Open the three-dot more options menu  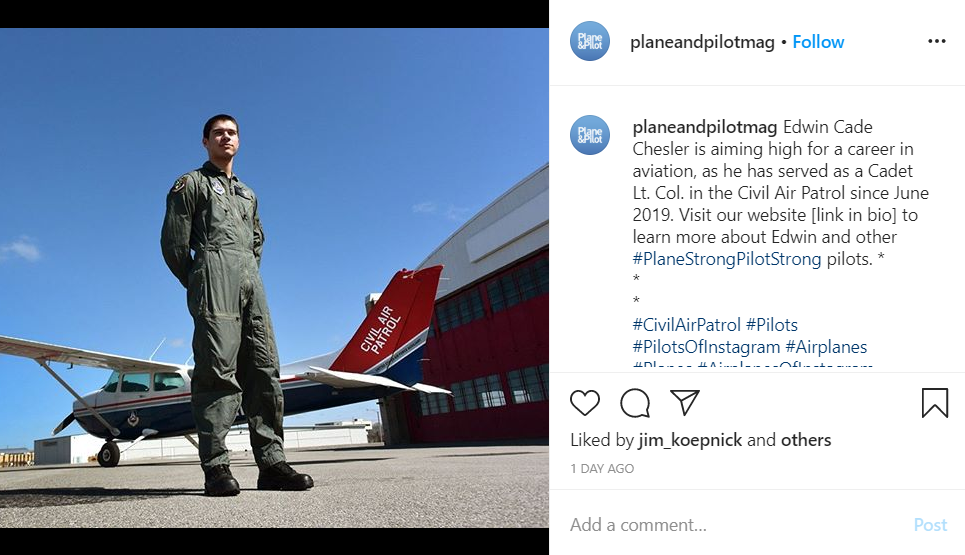[937, 41]
